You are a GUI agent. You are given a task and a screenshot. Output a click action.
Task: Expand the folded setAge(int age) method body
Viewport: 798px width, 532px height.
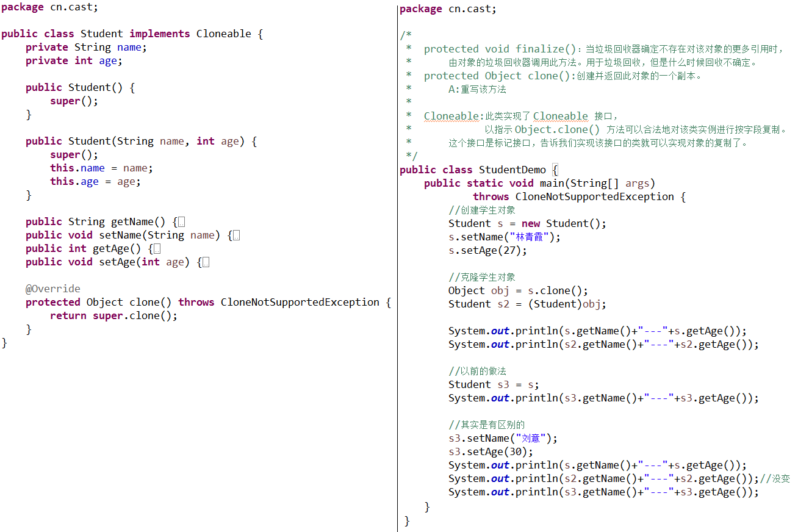point(206,262)
